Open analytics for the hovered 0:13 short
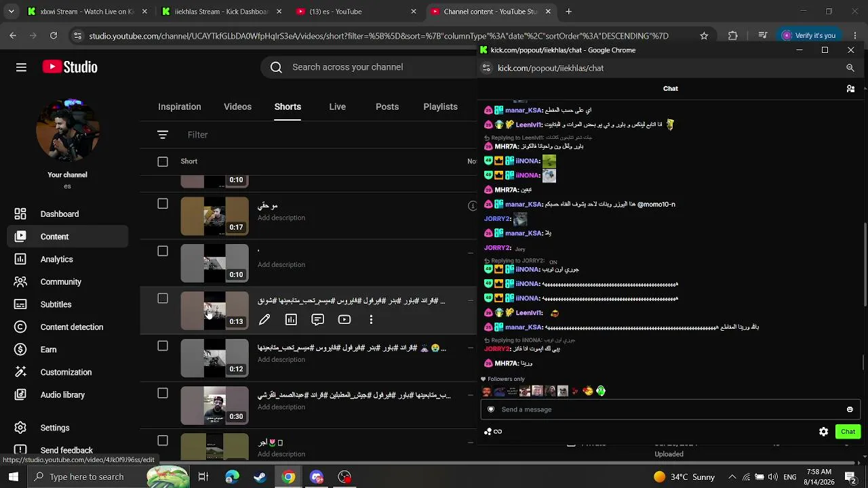The height and width of the screenshot is (488, 868). pos(291,319)
